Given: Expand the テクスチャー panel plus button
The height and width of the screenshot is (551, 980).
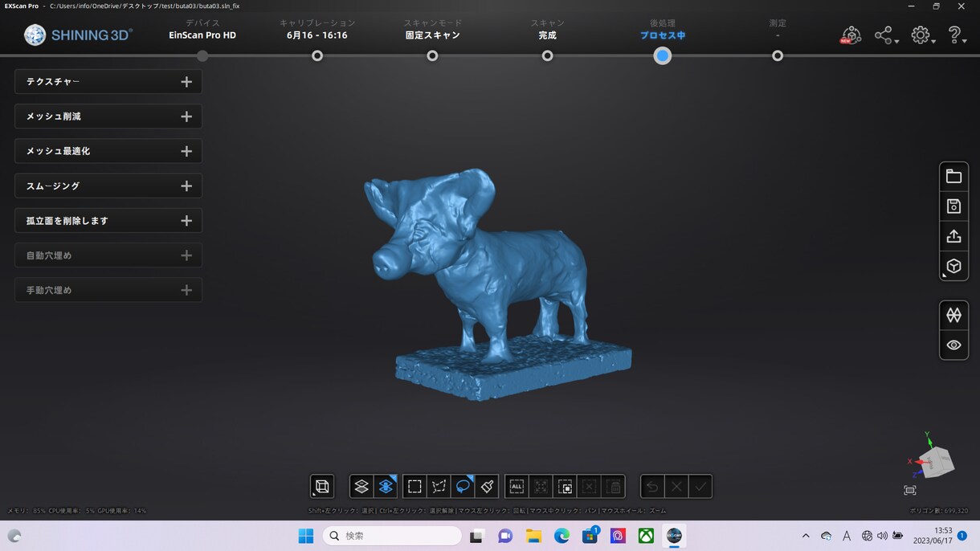Looking at the screenshot, I should [186, 82].
